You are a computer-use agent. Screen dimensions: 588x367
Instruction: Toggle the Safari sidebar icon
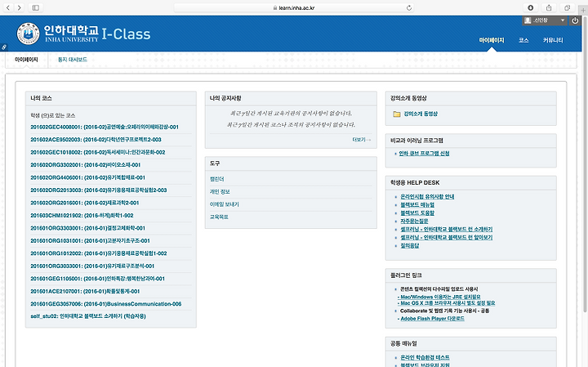(x=36, y=7)
